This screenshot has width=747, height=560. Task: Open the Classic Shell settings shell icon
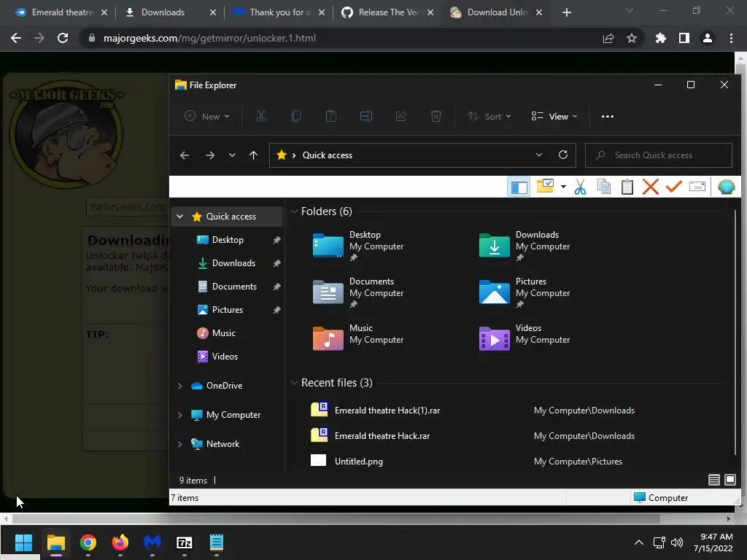pos(726,187)
